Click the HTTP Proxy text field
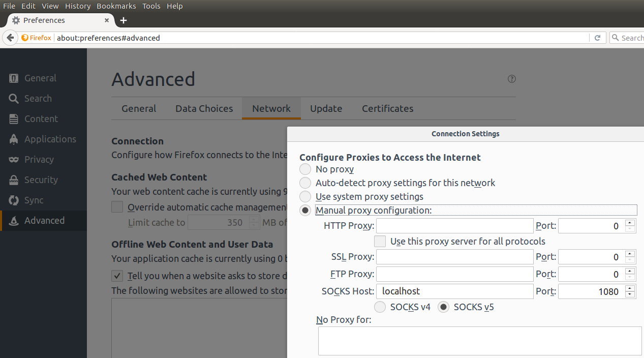644x358 pixels. point(454,226)
